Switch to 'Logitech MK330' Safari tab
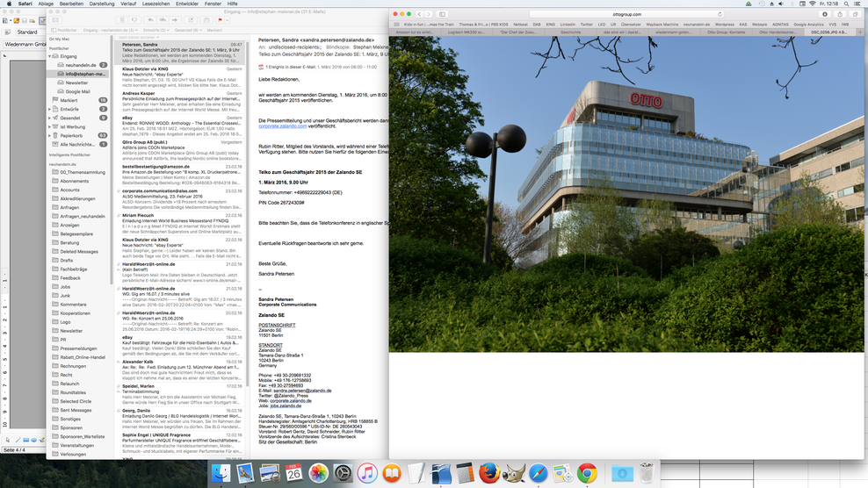868x488 pixels. (x=467, y=32)
